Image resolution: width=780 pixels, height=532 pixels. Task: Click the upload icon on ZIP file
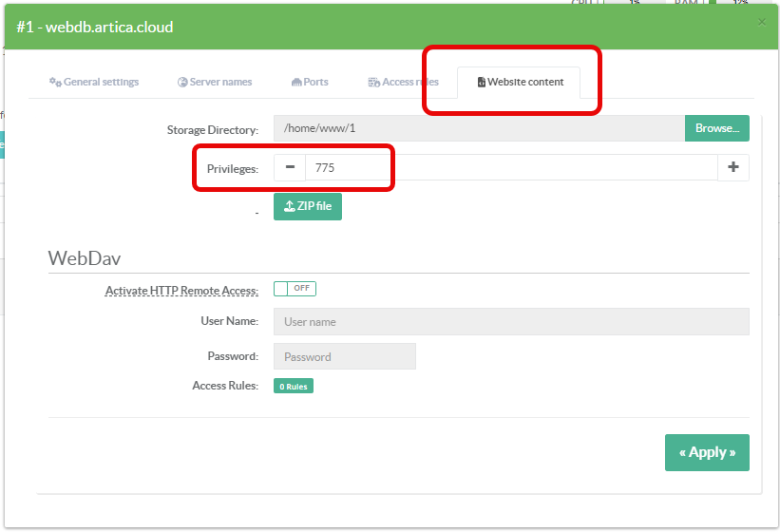[x=290, y=206]
